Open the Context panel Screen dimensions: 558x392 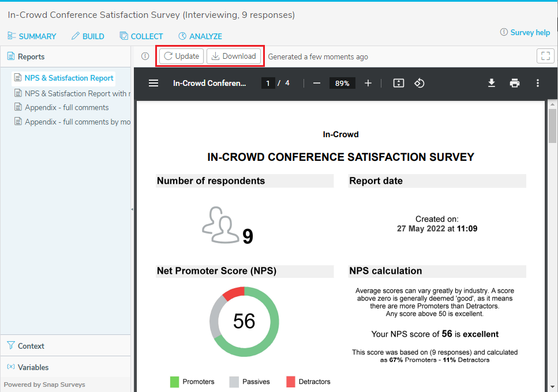(x=65, y=346)
